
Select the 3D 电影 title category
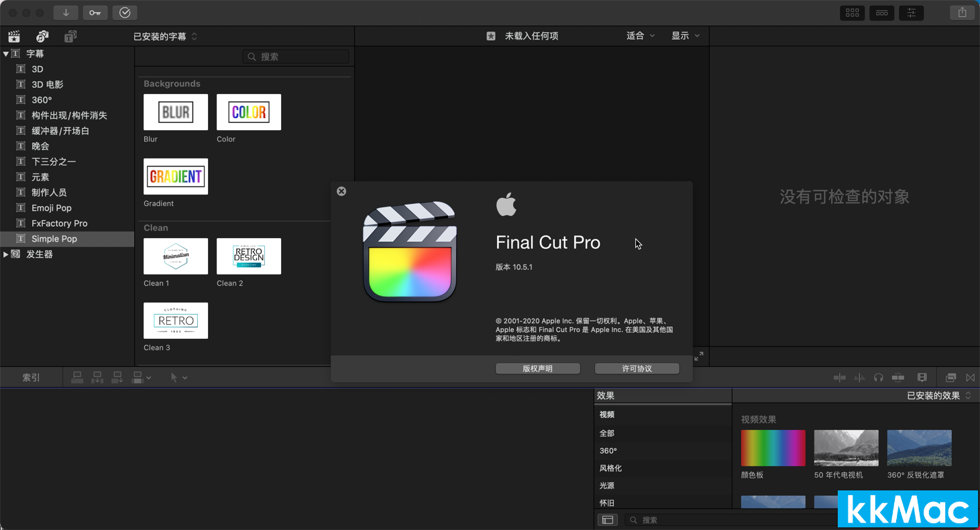67,85
